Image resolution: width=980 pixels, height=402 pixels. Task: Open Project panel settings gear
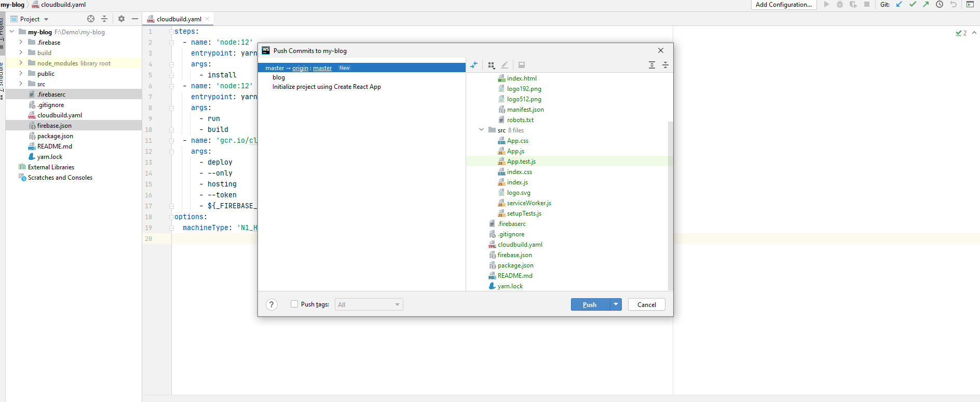click(x=121, y=19)
